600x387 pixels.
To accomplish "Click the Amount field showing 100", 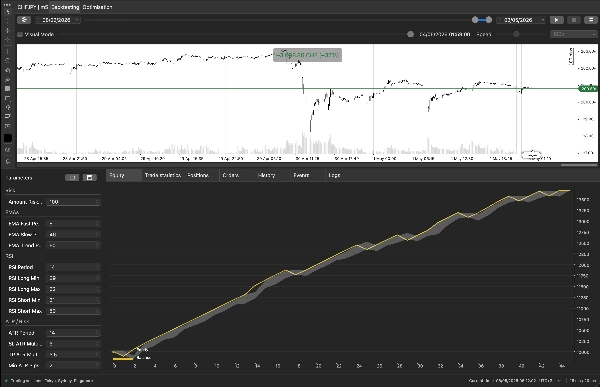I will tap(73, 202).
